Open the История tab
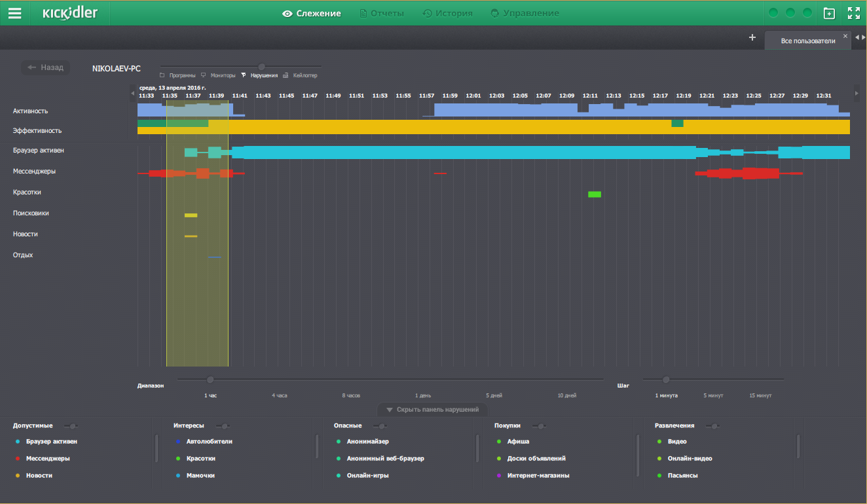Screen dimensions: 867x504 448,13
